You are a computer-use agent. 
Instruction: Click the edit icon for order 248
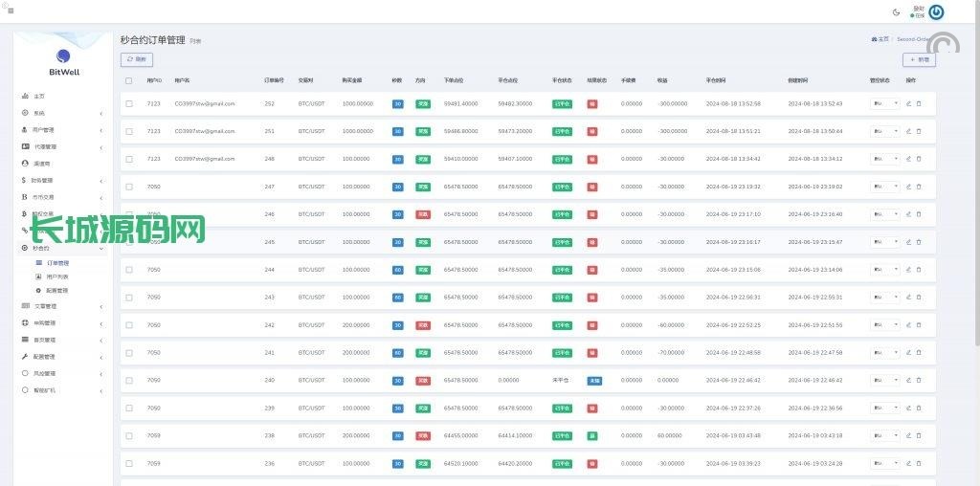click(908, 159)
